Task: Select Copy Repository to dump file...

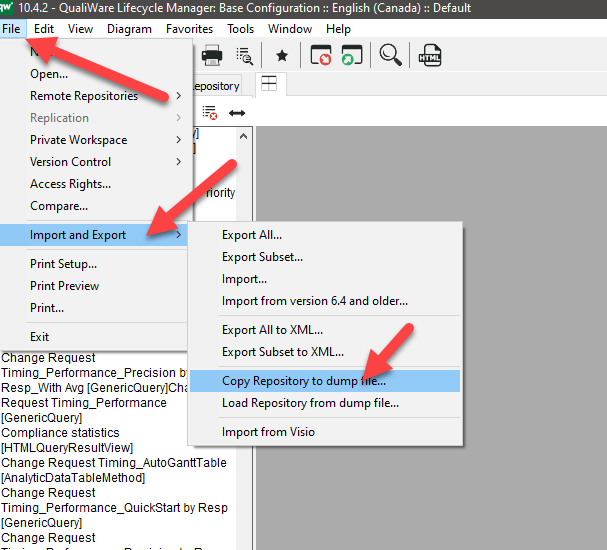Action: coord(325,381)
